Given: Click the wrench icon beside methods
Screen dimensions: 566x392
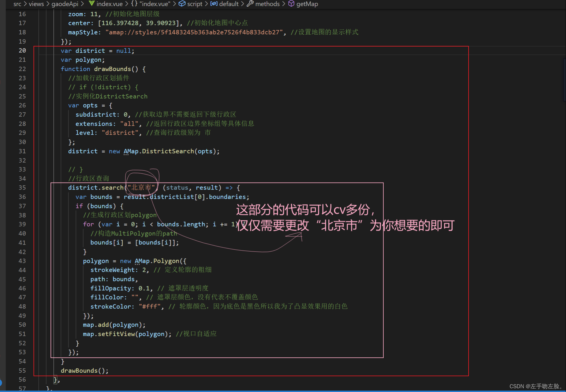Looking at the screenshot, I should click(250, 3).
